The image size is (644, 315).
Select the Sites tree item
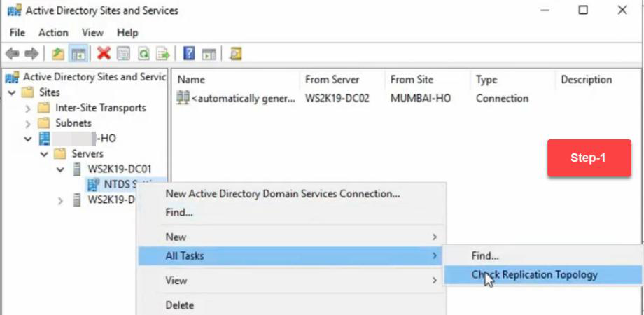click(49, 92)
